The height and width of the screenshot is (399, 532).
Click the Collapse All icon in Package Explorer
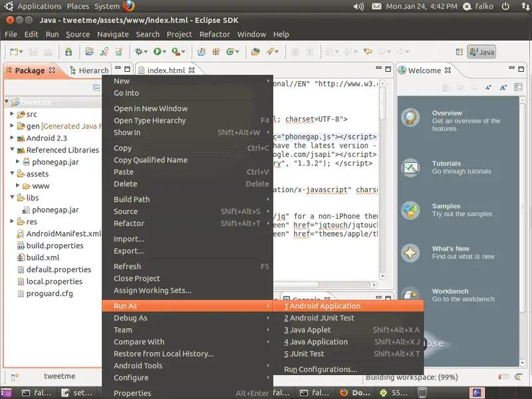(96, 88)
